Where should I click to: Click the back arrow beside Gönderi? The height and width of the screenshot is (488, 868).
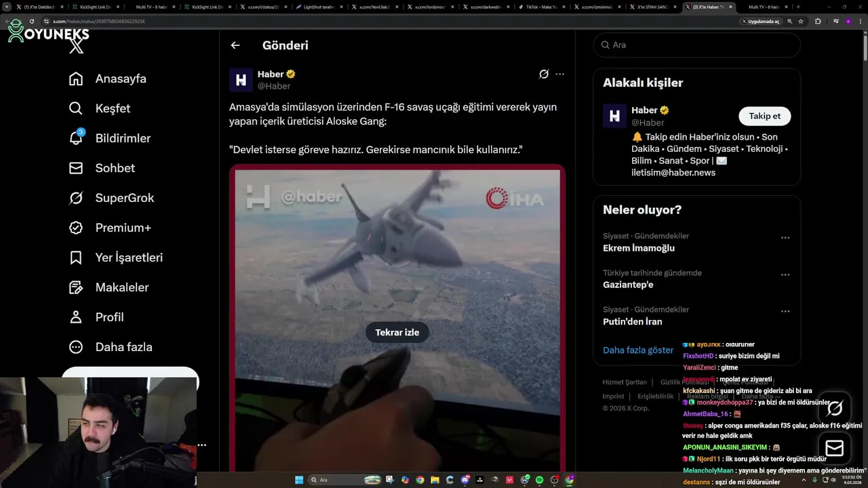[x=235, y=45]
